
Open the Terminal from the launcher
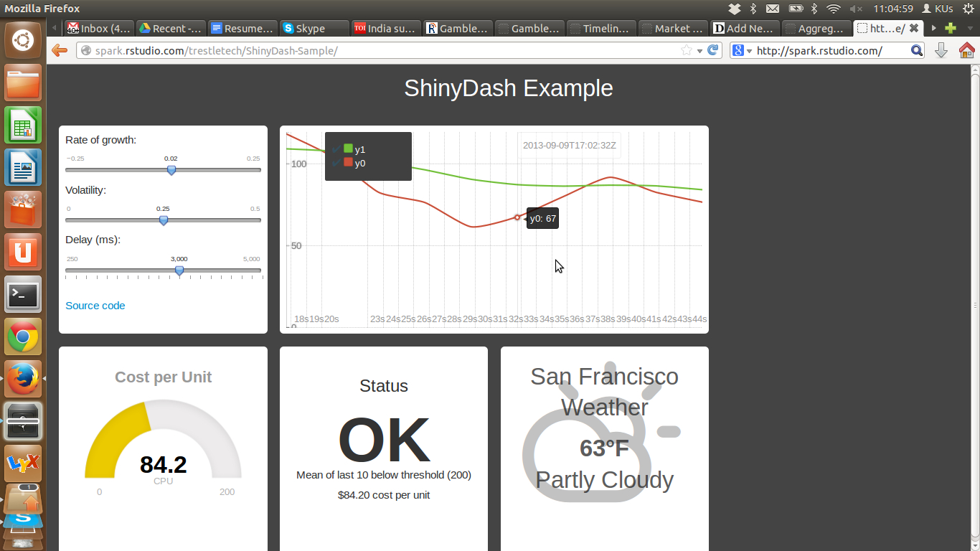[x=23, y=294]
